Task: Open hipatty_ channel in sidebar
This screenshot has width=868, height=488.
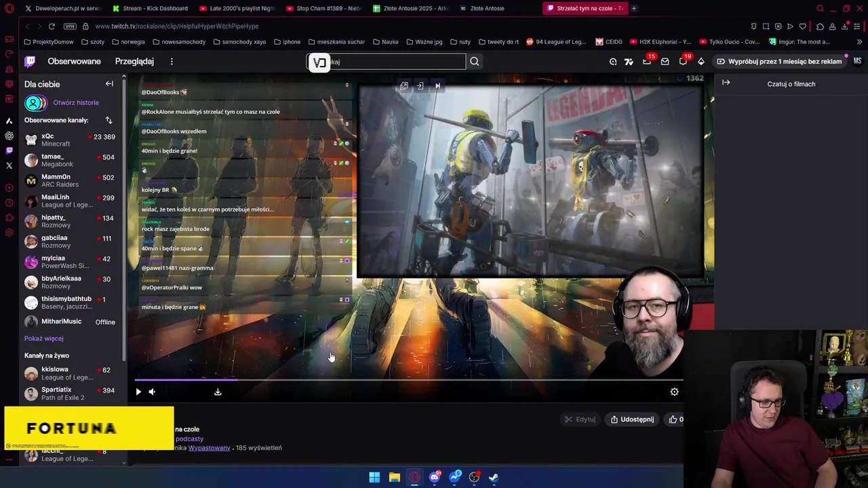Action: (x=70, y=222)
